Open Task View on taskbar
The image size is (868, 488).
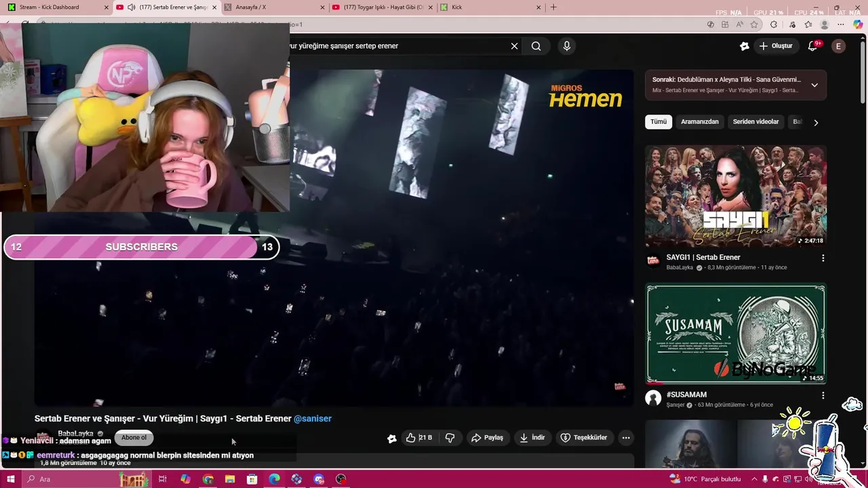(x=163, y=479)
